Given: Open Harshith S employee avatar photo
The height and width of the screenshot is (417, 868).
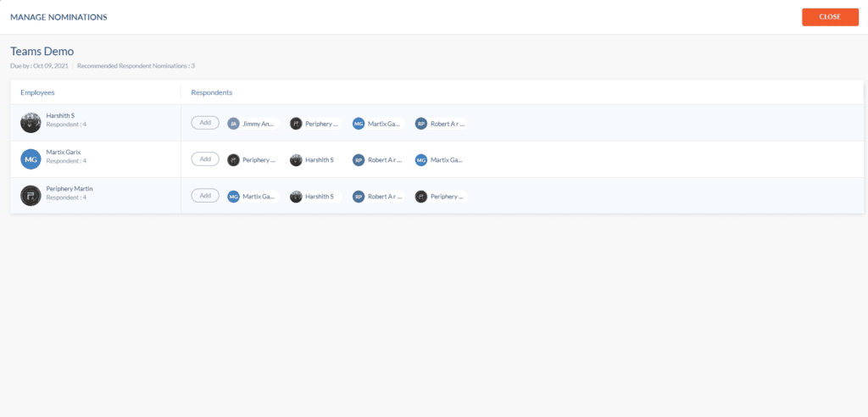Looking at the screenshot, I should click(31, 122).
